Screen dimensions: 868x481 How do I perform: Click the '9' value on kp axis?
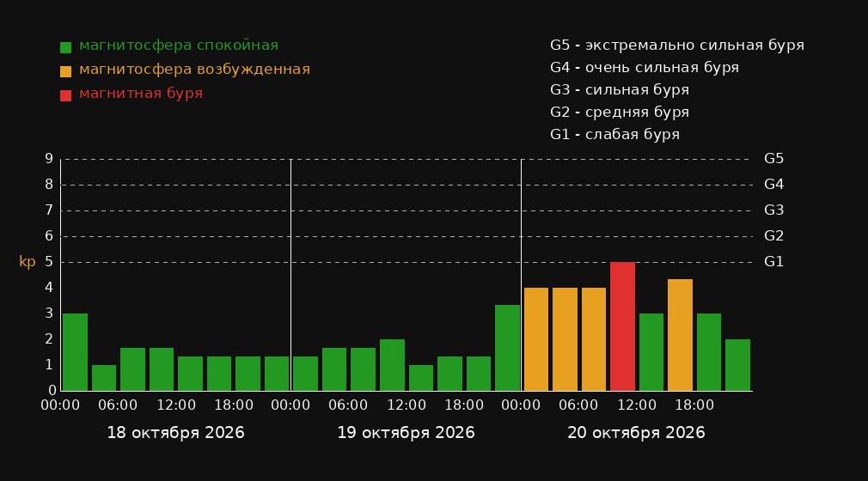click(x=49, y=159)
